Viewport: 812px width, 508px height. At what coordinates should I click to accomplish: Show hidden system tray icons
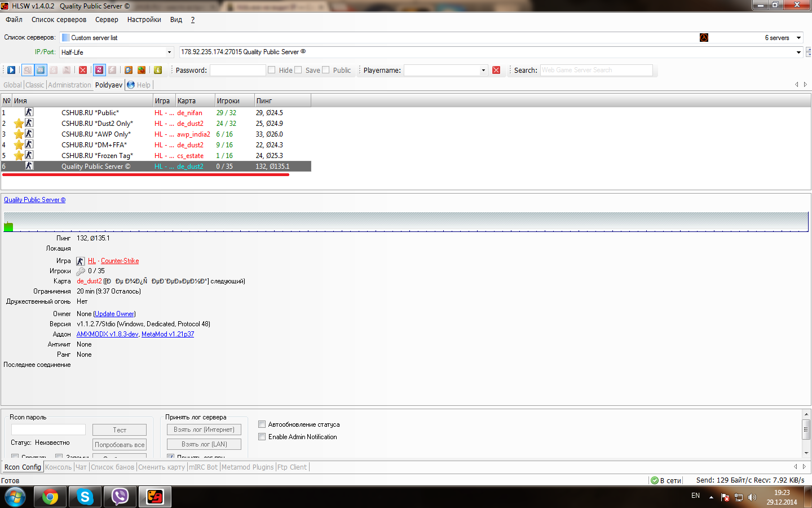[711, 497]
